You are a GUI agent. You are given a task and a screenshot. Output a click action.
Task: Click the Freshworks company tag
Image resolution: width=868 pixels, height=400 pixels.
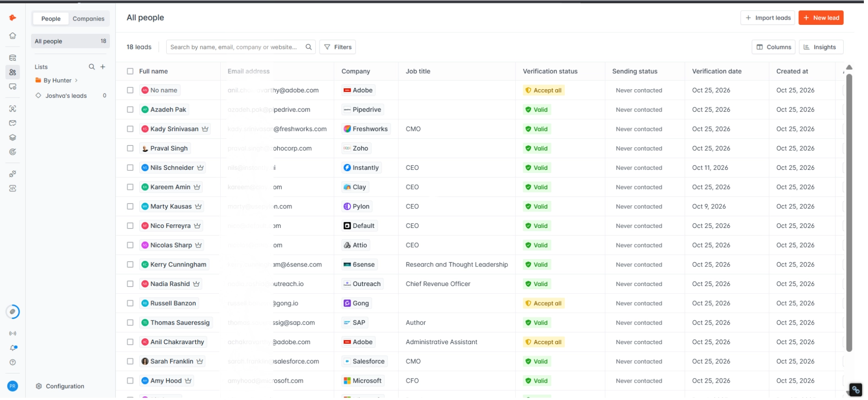click(366, 129)
